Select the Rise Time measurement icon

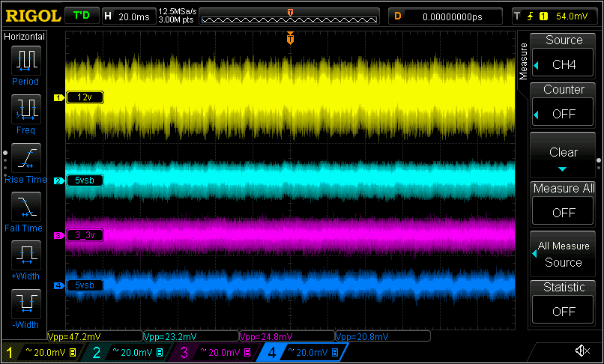pyautogui.click(x=25, y=158)
